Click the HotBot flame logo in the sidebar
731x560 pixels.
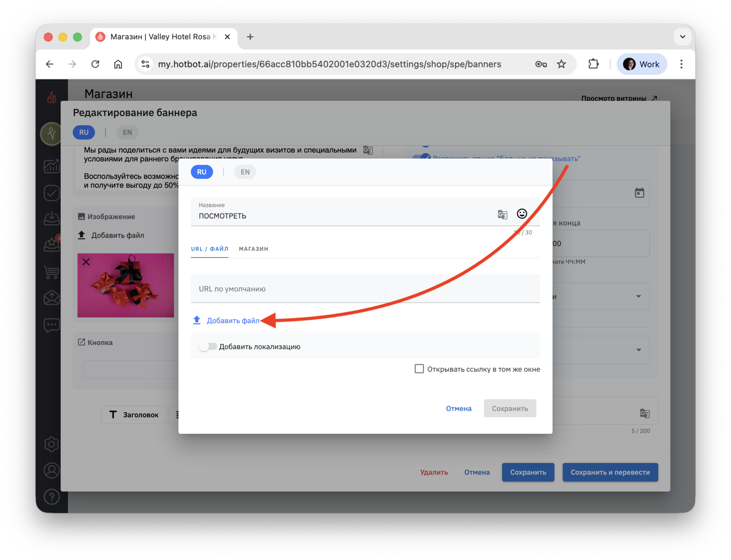51,97
